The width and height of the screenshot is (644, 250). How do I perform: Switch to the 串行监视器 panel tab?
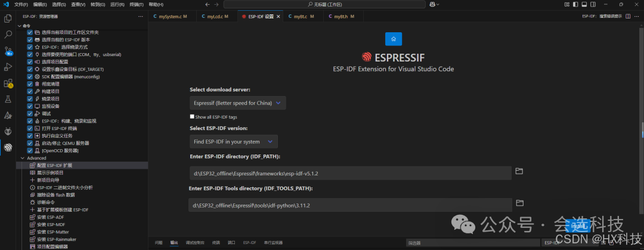(273, 243)
